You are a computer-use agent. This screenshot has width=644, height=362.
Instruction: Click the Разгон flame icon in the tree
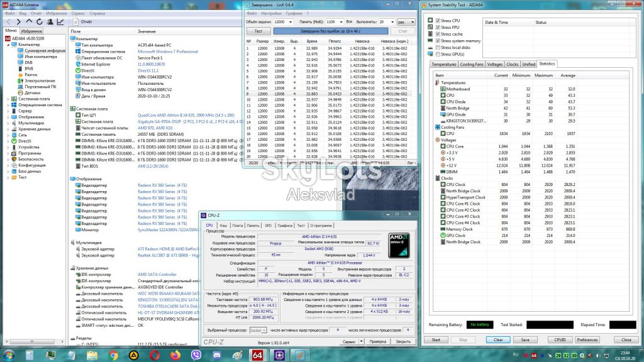(x=21, y=75)
